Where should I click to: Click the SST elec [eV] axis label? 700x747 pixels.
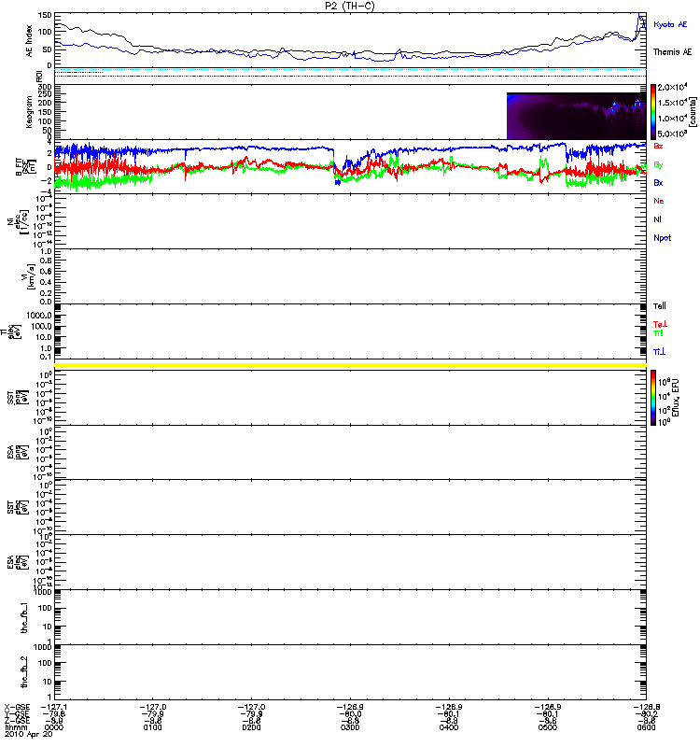point(18,507)
